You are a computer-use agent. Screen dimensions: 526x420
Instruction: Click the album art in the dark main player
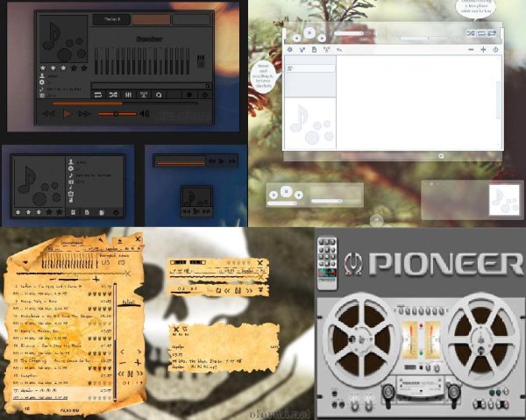(x=63, y=39)
